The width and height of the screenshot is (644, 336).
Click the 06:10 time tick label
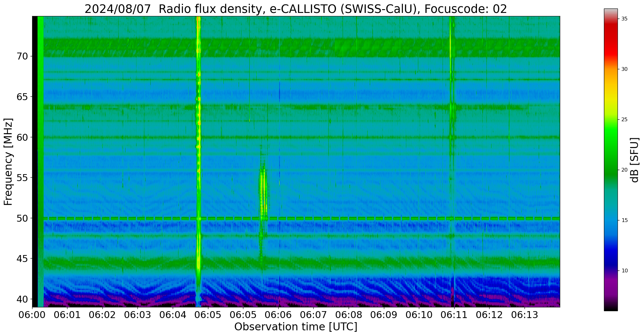coord(419,315)
